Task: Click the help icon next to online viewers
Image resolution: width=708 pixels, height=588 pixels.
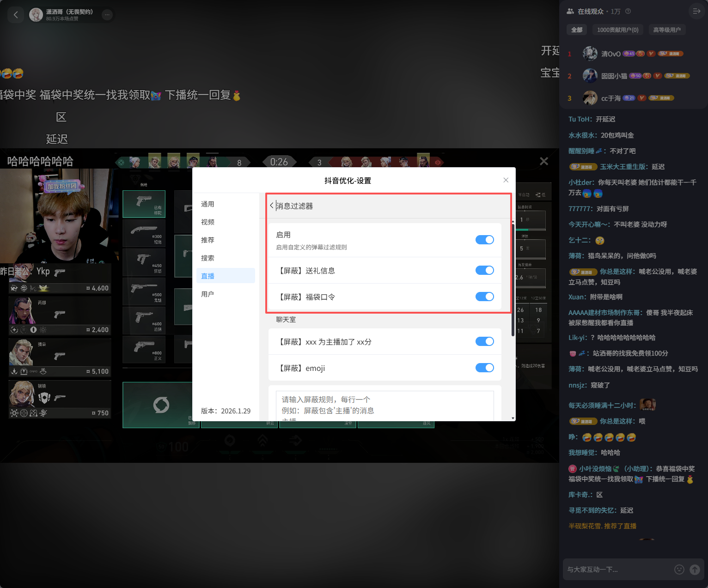Action: point(628,11)
